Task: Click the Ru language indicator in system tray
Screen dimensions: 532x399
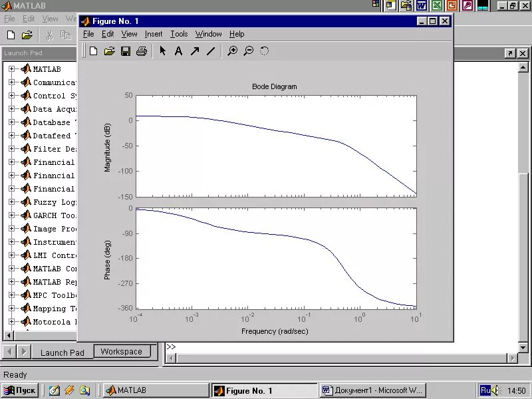Action: pos(485,390)
